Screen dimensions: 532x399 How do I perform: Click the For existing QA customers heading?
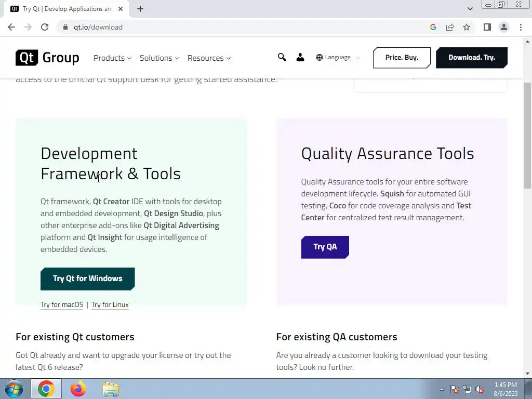[337, 337]
